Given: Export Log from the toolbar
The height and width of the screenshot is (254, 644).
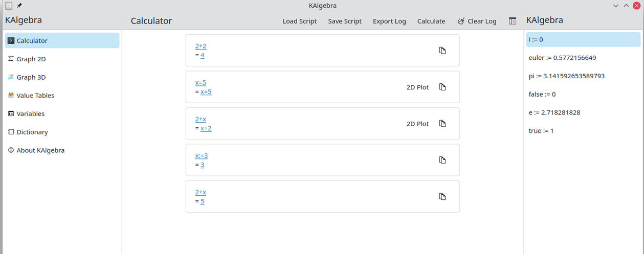Looking at the screenshot, I should (x=389, y=21).
